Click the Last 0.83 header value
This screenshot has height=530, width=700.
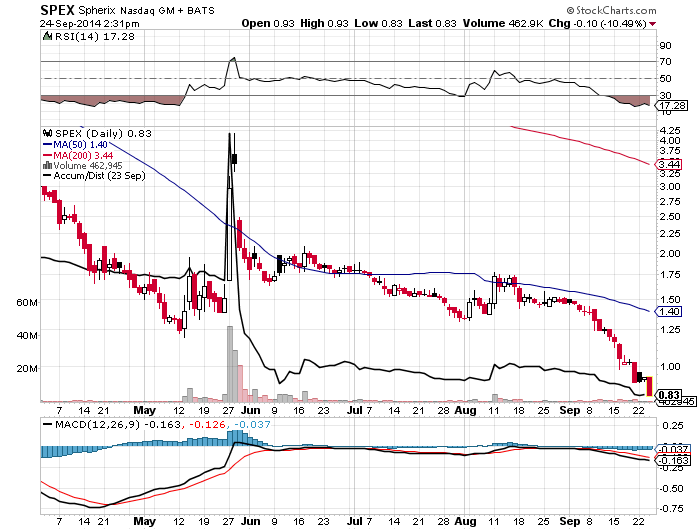[433, 23]
